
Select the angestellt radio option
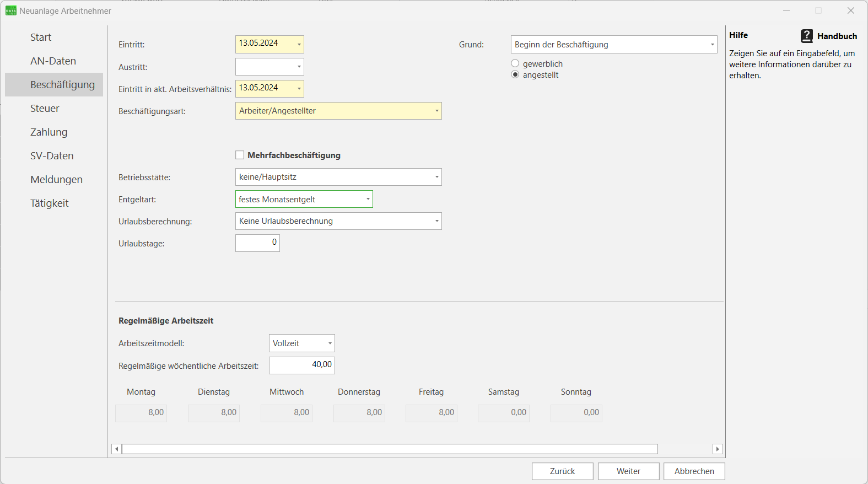click(515, 75)
